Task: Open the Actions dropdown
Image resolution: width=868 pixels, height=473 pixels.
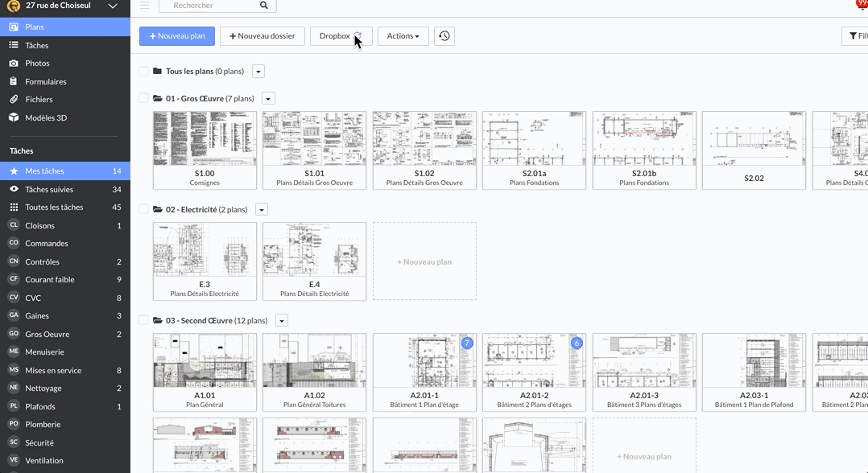Action: 403,36
